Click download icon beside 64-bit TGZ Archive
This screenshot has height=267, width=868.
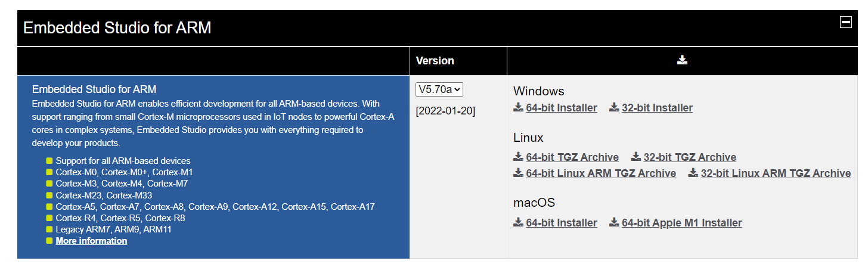(x=518, y=157)
